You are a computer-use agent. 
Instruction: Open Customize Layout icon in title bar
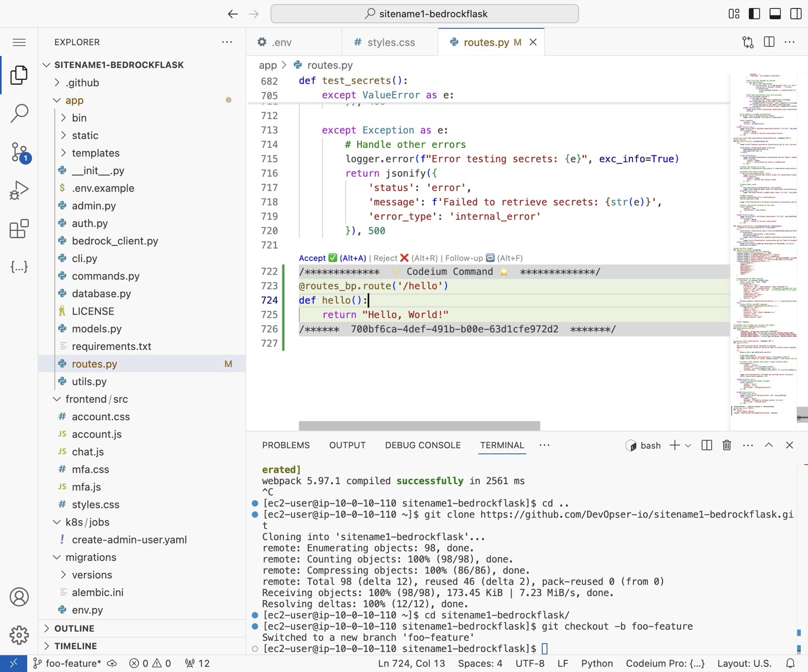734,14
